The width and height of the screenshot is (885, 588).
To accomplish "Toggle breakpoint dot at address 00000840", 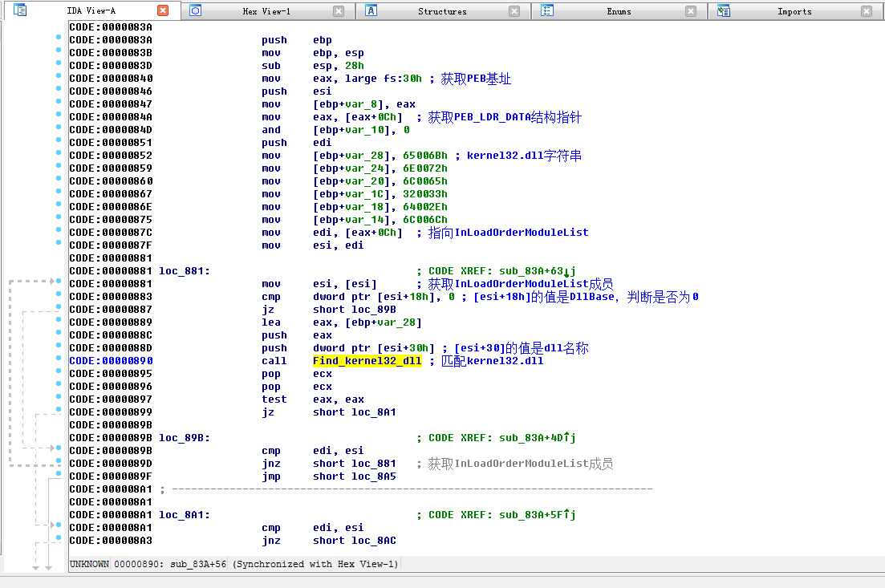I will click(58, 75).
